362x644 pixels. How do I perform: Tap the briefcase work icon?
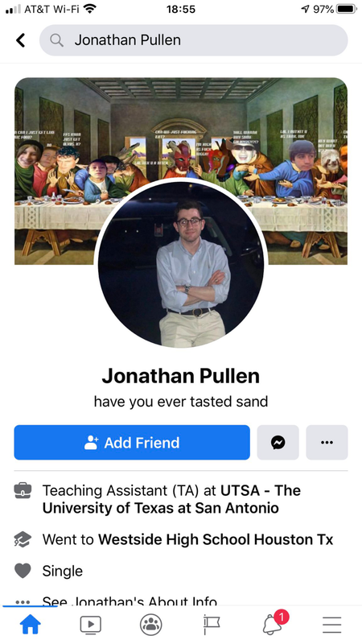point(23,490)
